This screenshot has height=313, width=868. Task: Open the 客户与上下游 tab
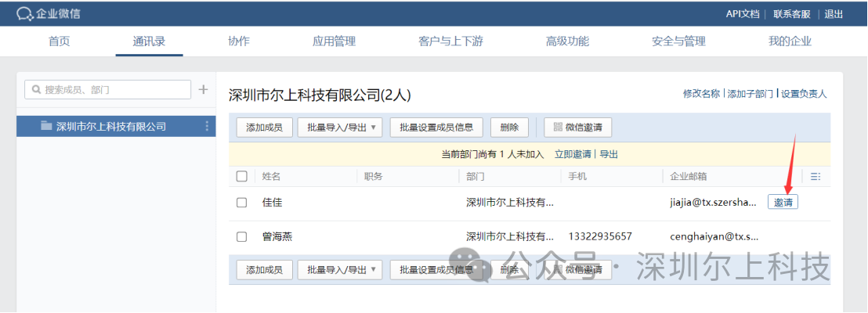450,41
